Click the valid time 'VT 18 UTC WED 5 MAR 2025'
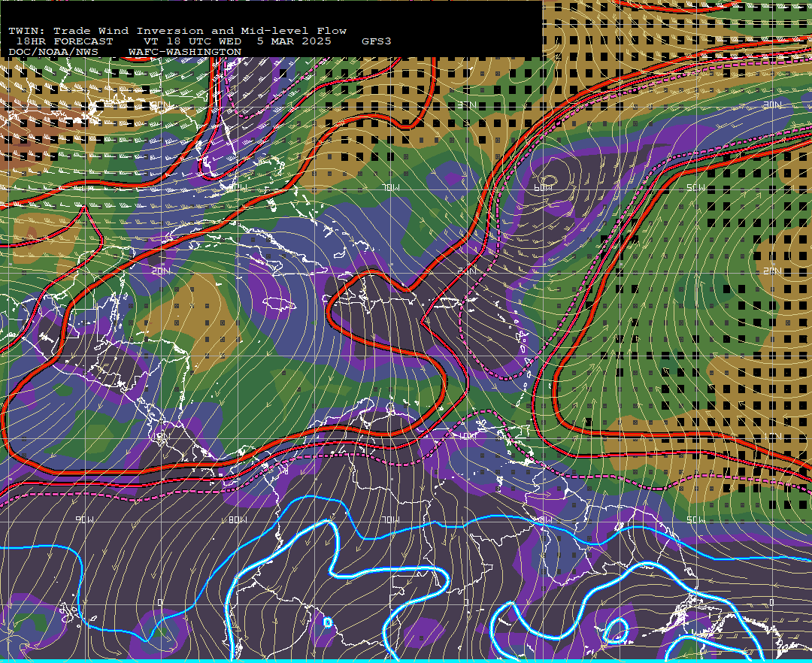Image resolution: width=812 pixels, height=663 pixels. tap(237, 41)
